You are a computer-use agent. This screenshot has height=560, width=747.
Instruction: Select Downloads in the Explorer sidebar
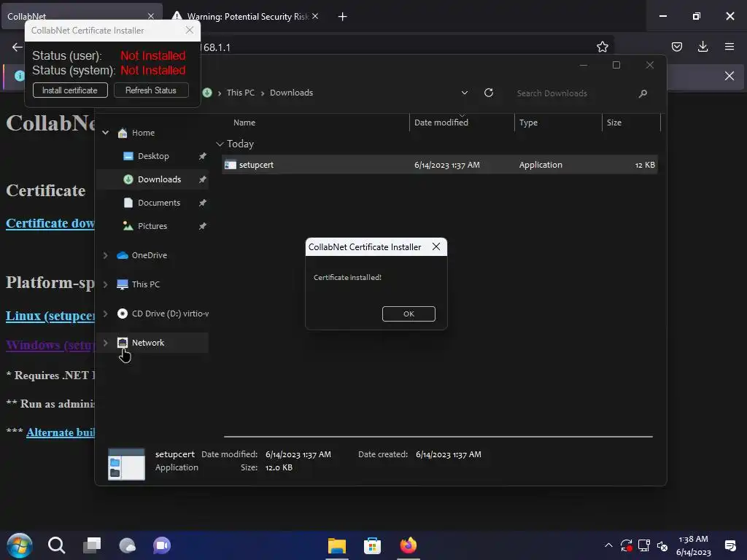[159, 179]
